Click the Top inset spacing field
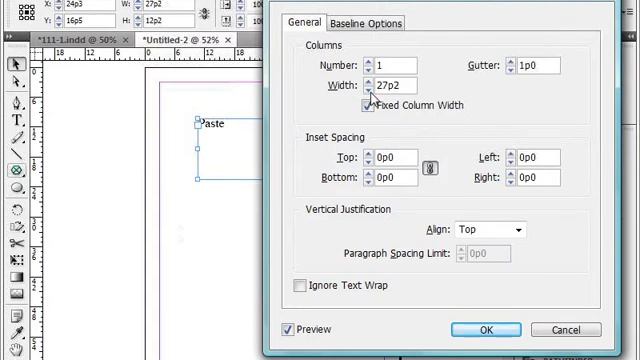 coord(396,158)
